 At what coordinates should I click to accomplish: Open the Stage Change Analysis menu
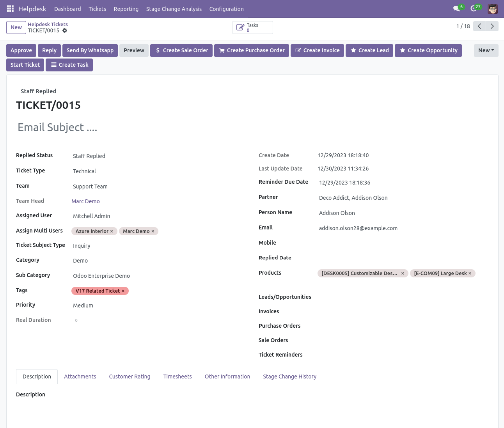[174, 9]
